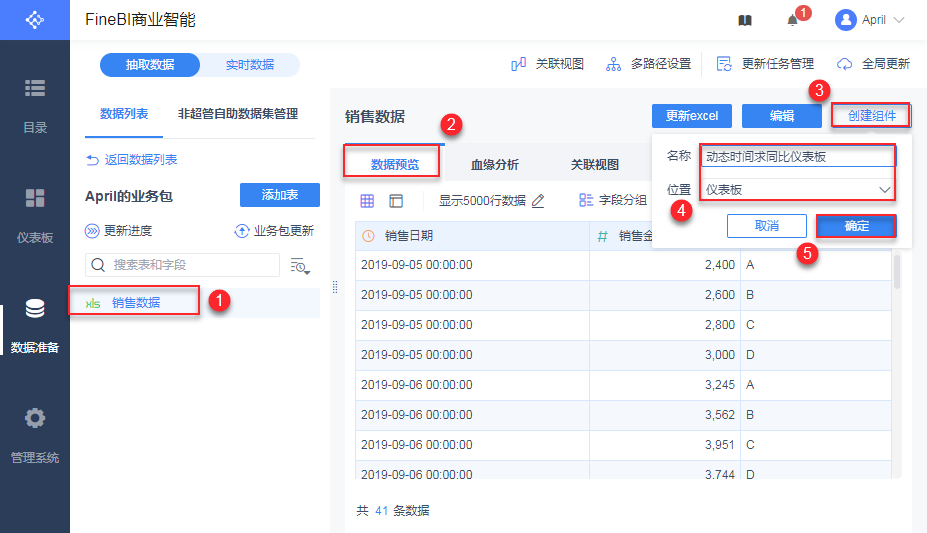Viewport: 927px width, 533px height.
Task: Open the 目录 directory sidebar icon
Action: click(35, 88)
